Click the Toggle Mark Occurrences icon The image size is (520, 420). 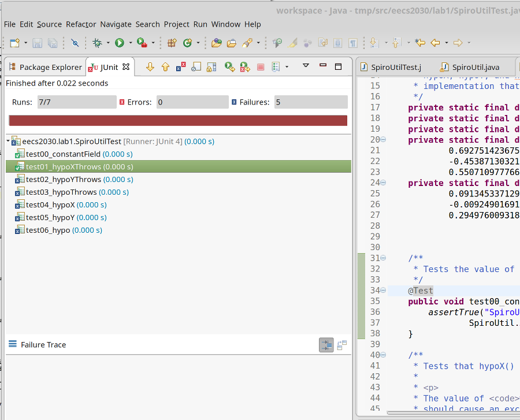tap(292, 43)
